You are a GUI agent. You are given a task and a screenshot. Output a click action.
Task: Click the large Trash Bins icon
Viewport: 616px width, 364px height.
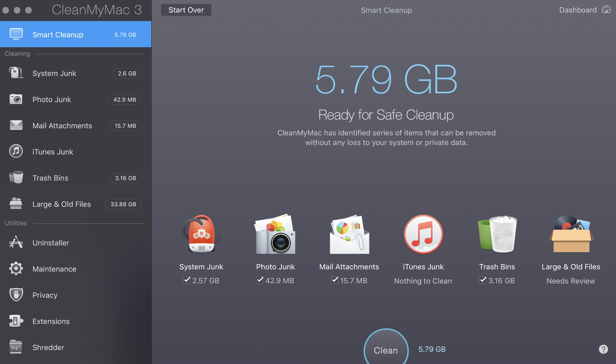pos(497,234)
